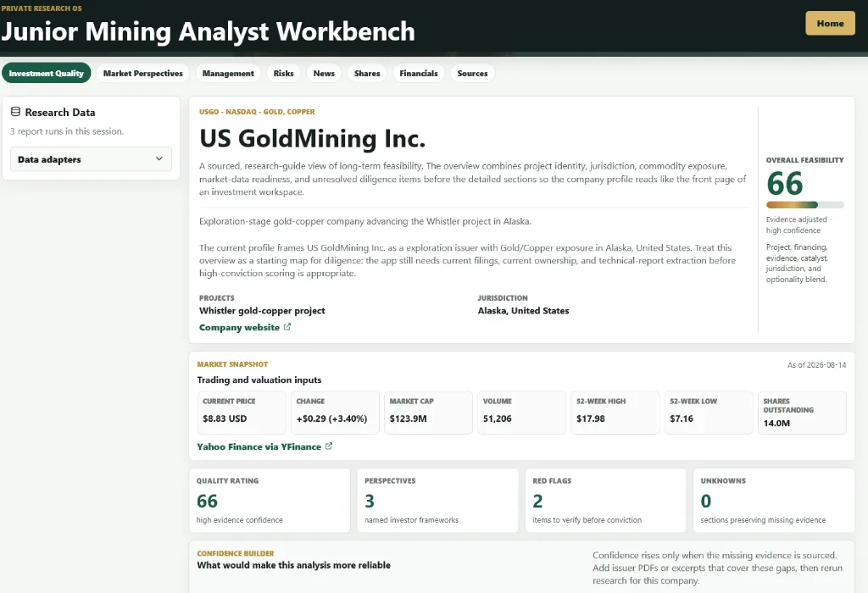This screenshot has width=868, height=593.
Task: Click Trading and valuation inputs heading
Action: coord(259,380)
